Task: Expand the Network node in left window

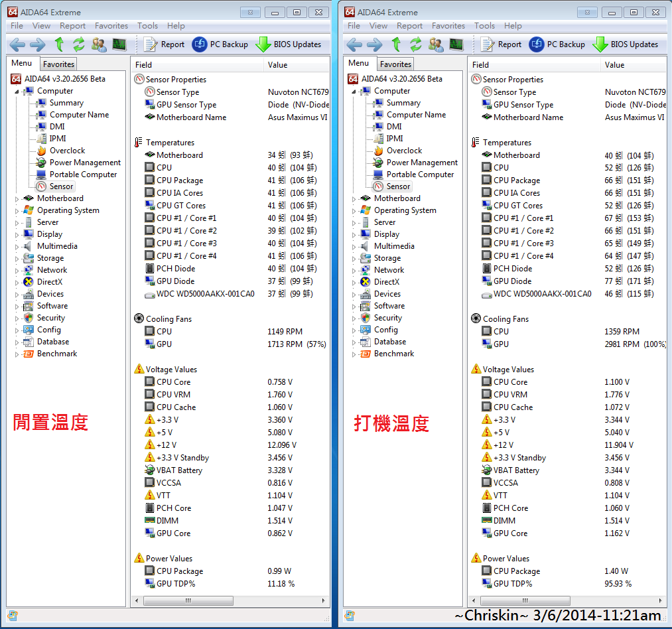Action: pyautogui.click(x=17, y=271)
